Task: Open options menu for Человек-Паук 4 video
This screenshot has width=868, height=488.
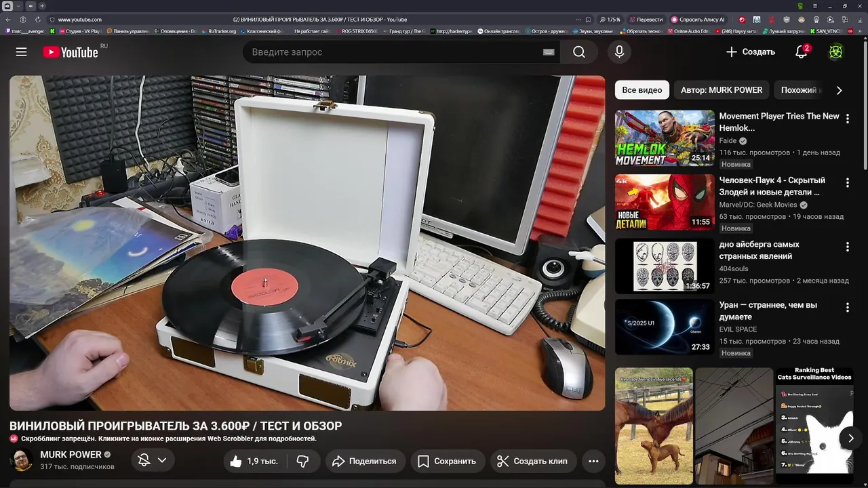Action: pyautogui.click(x=847, y=182)
